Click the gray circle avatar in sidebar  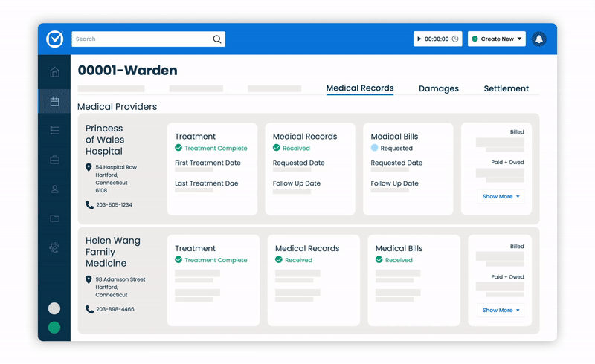[54, 308]
